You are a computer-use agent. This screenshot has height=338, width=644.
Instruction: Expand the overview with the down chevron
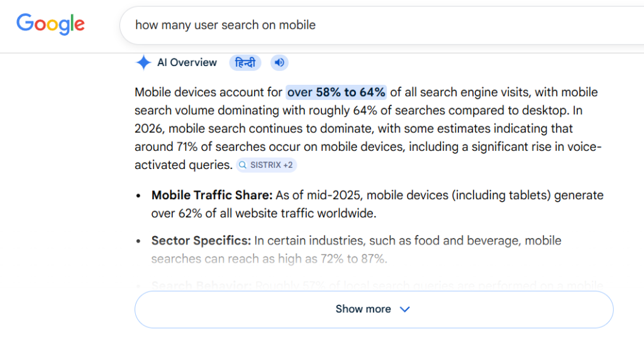tap(405, 309)
